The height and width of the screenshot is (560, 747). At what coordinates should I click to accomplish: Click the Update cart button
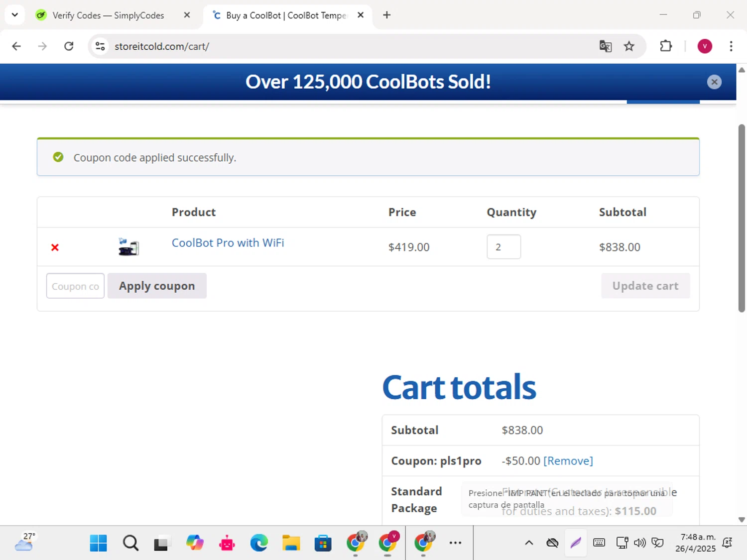645,286
